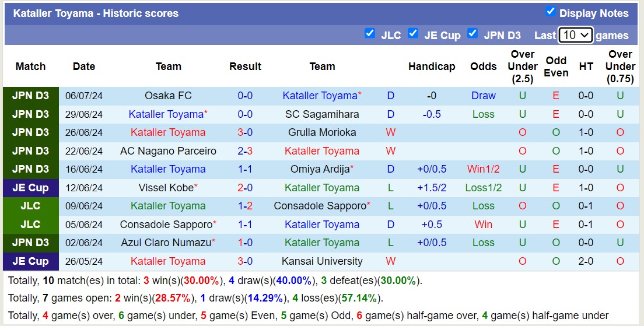Click the Kansai University team name

[322, 261]
